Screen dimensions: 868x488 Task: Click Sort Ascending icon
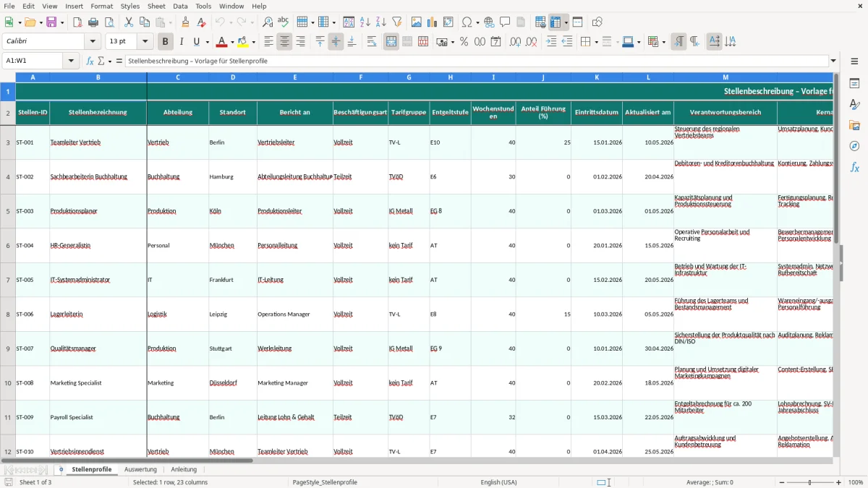click(x=365, y=22)
